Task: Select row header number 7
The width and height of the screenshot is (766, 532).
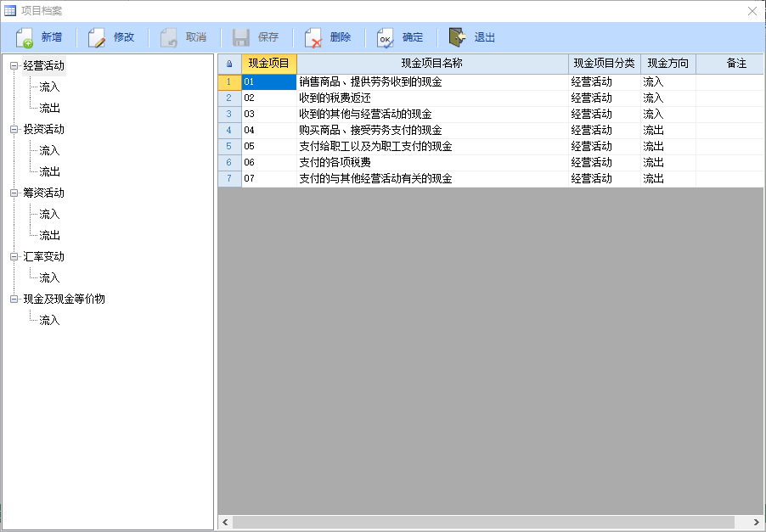Action: coord(229,179)
